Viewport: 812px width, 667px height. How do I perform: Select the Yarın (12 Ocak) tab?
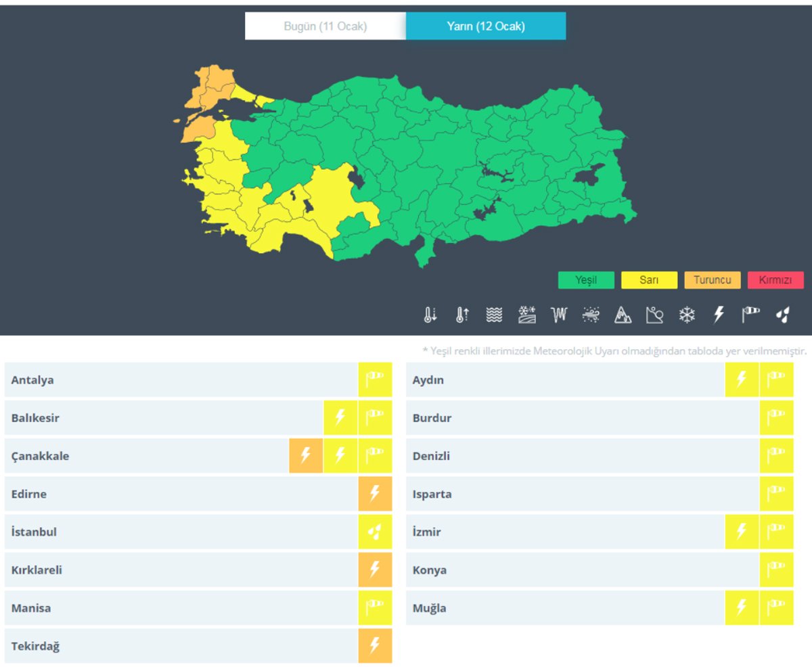tap(486, 26)
